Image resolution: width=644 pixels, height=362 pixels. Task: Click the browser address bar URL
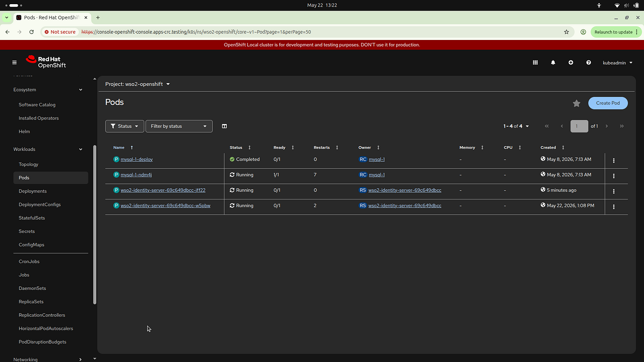click(x=196, y=32)
